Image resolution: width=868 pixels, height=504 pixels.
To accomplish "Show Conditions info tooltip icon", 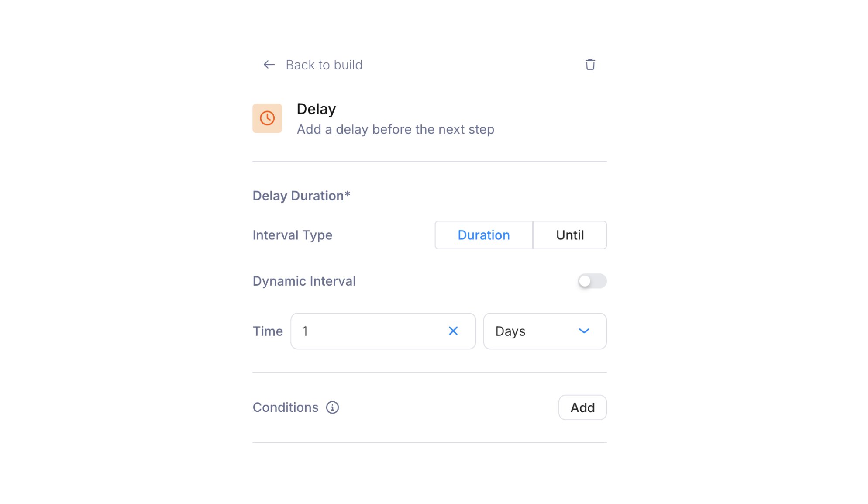I will 332,407.
